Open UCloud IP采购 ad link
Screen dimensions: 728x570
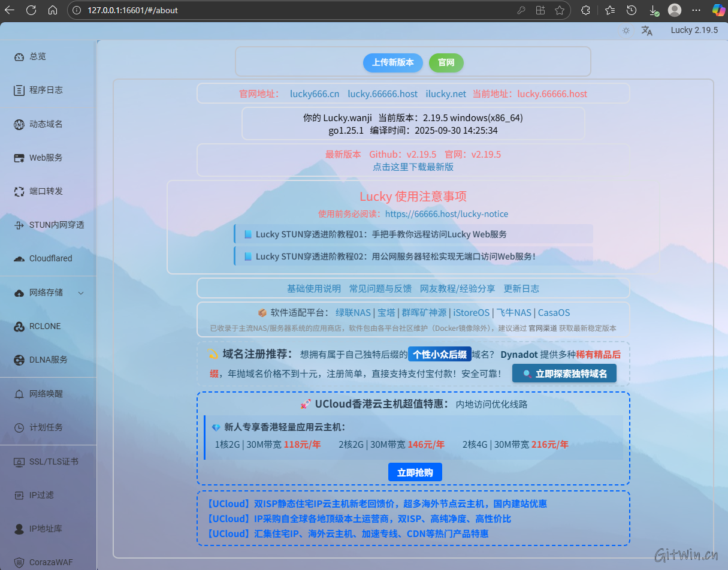359,519
